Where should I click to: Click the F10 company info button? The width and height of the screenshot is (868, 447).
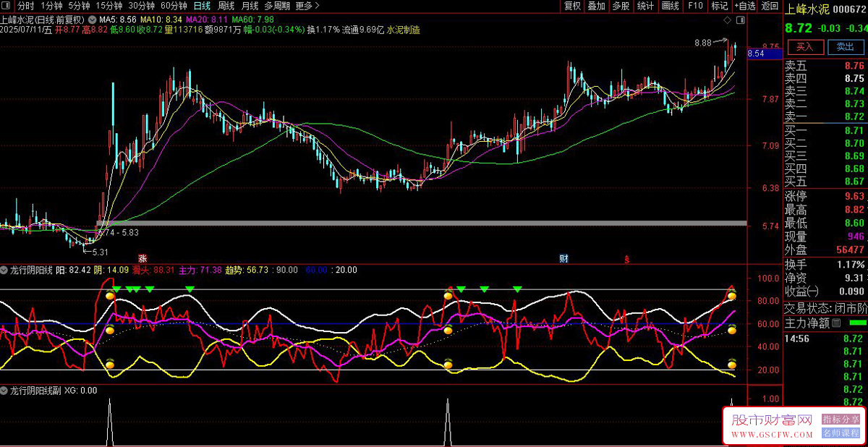click(695, 6)
